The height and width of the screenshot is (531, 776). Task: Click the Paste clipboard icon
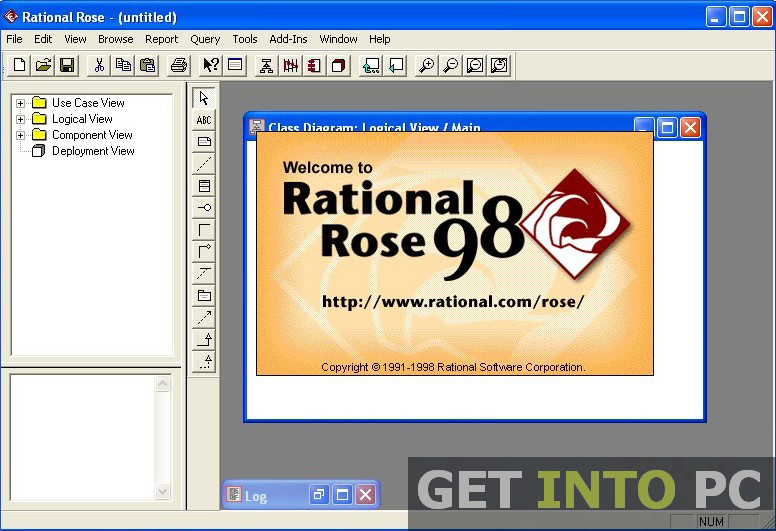147,65
